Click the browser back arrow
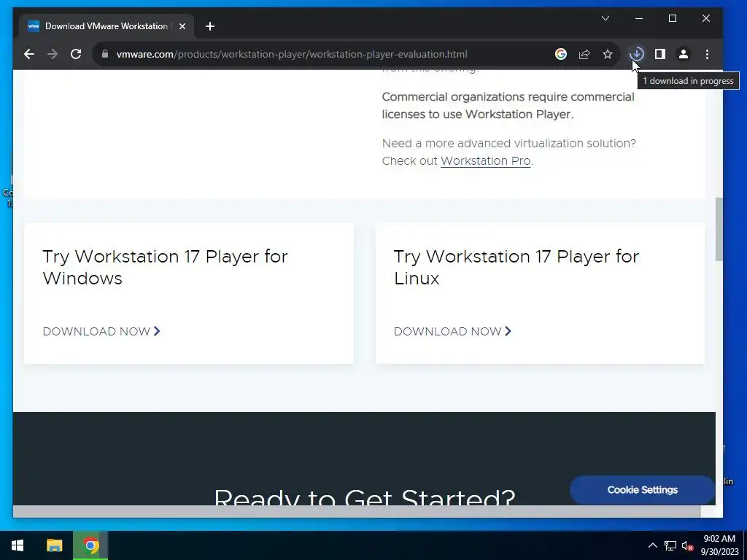The image size is (747, 560). (x=29, y=54)
